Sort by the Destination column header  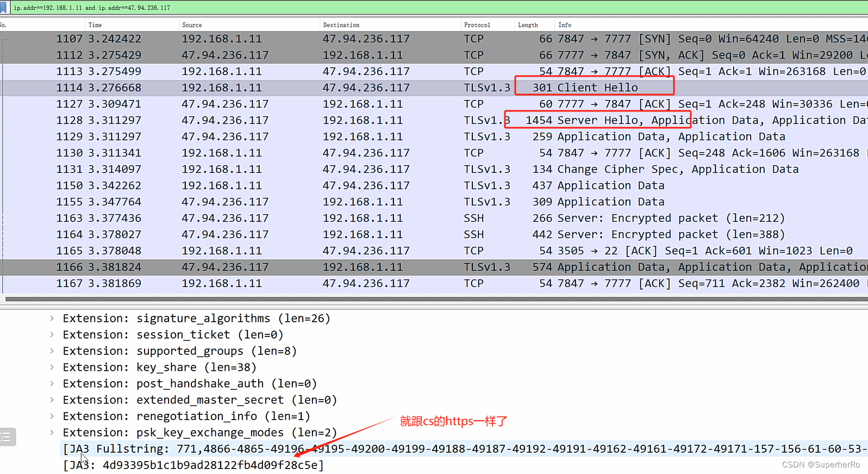click(390, 25)
